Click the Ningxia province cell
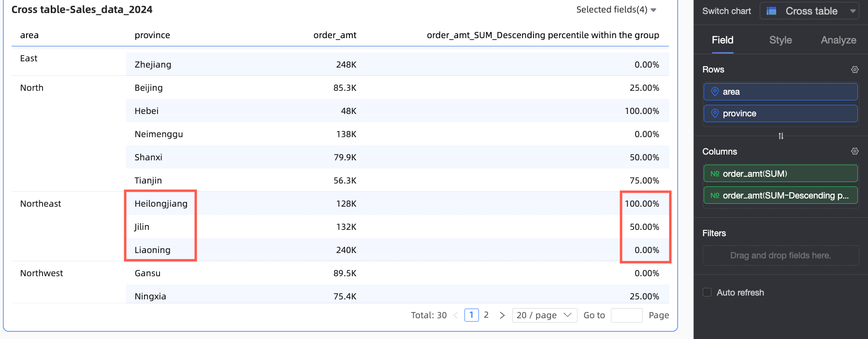Image resolution: width=868 pixels, height=339 pixels. (x=150, y=297)
